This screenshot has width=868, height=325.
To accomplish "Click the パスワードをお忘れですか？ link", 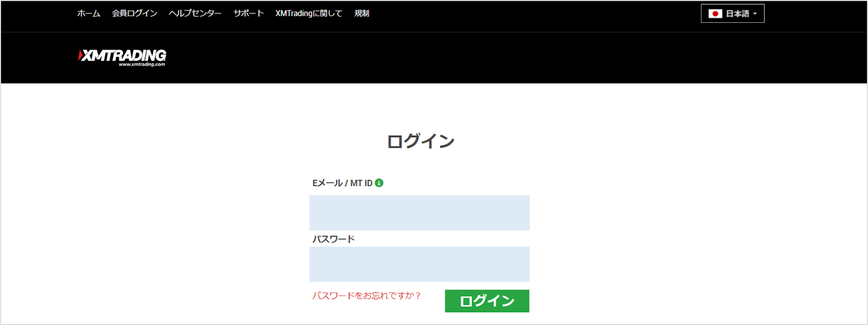I will (366, 296).
